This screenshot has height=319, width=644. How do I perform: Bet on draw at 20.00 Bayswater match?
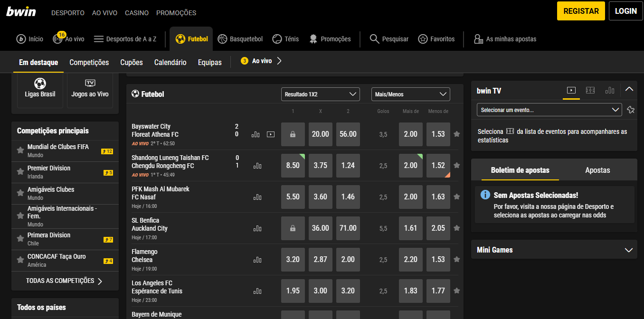[321, 134]
